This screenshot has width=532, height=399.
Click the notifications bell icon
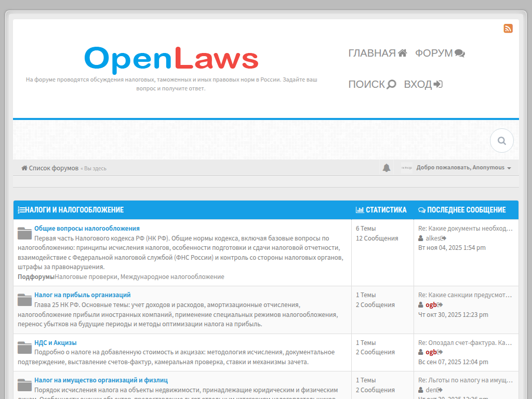(x=387, y=167)
